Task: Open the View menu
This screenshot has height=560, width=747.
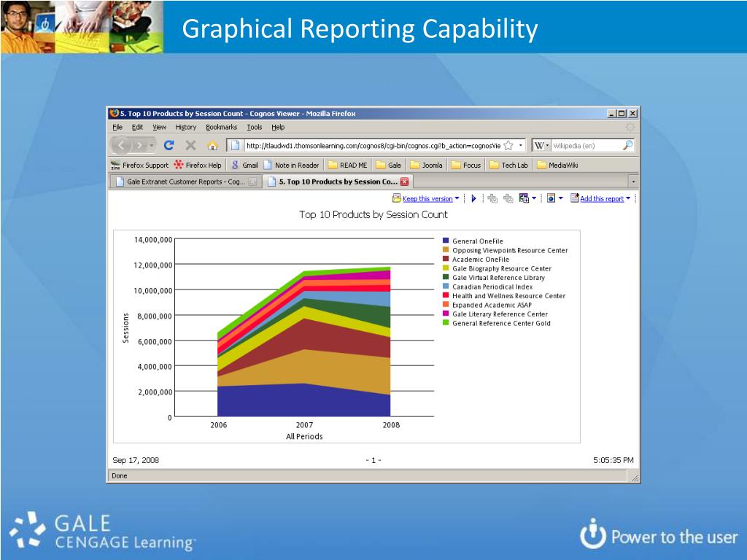Action: point(159,127)
